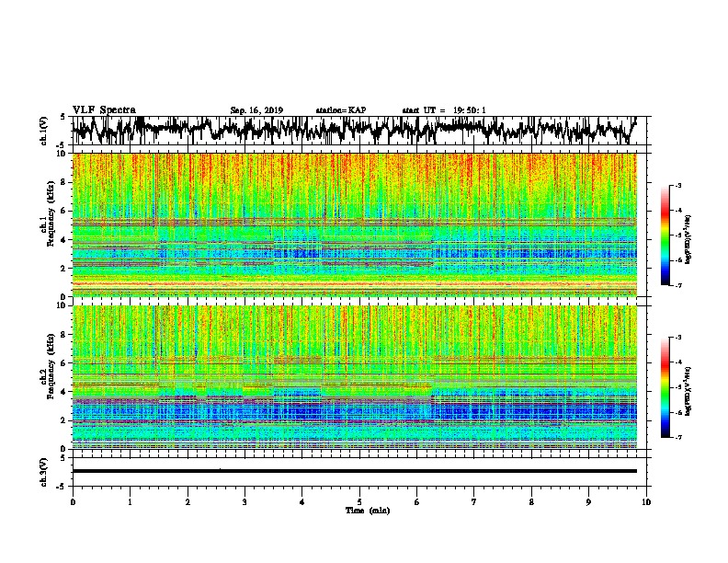
Task: Click the "Time (min)" x-axis label
Action: (368, 511)
